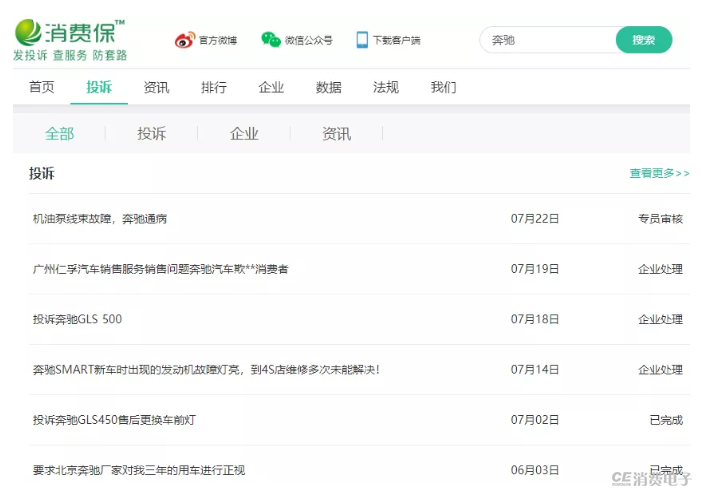The height and width of the screenshot is (496, 702).
Task: Open the Weibo icon for 官方微博
Action: (185, 40)
